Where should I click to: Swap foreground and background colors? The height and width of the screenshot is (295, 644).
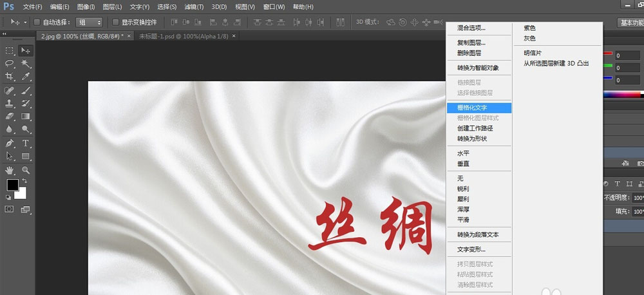tap(24, 181)
